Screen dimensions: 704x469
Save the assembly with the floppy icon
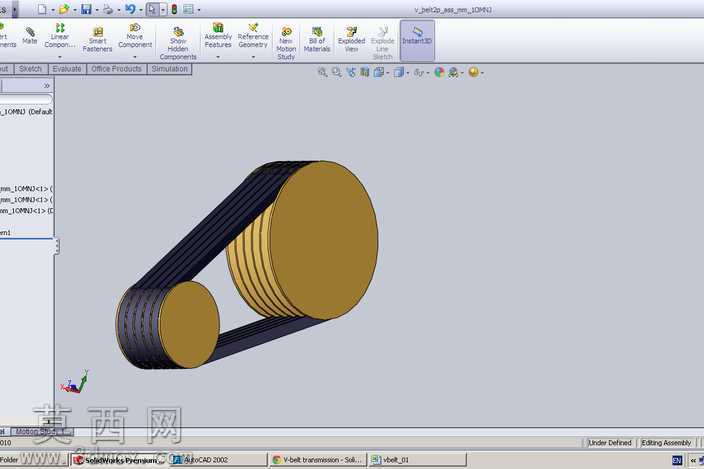click(x=86, y=9)
